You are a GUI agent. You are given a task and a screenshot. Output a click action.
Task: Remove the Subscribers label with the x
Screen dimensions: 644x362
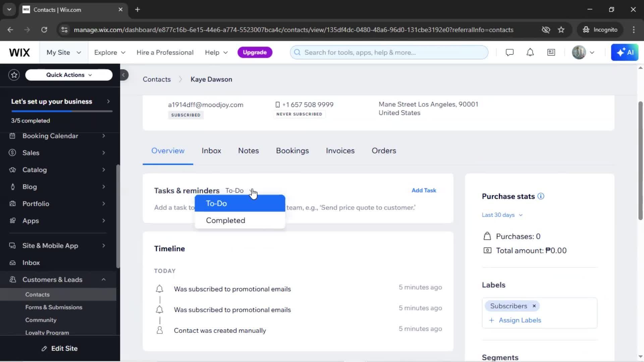coord(534,306)
